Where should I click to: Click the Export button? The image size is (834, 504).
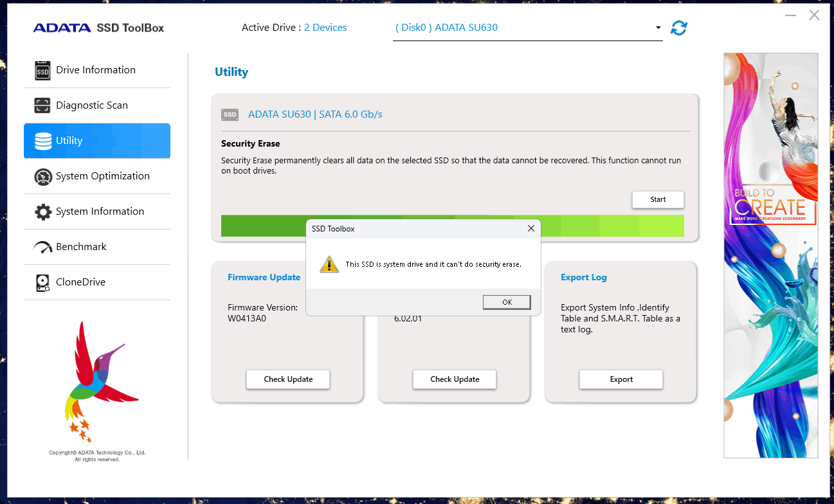click(x=621, y=379)
